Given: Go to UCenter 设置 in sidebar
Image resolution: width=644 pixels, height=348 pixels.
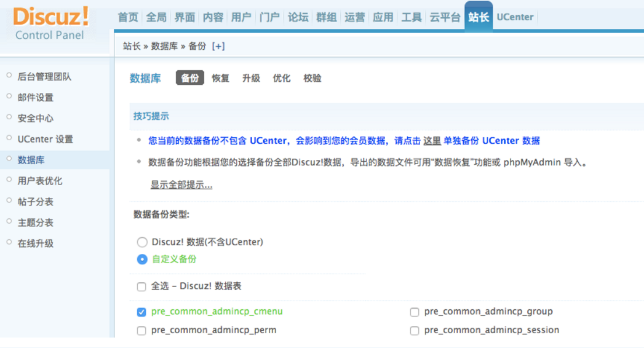Looking at the screenshot, I should point(45,139).
